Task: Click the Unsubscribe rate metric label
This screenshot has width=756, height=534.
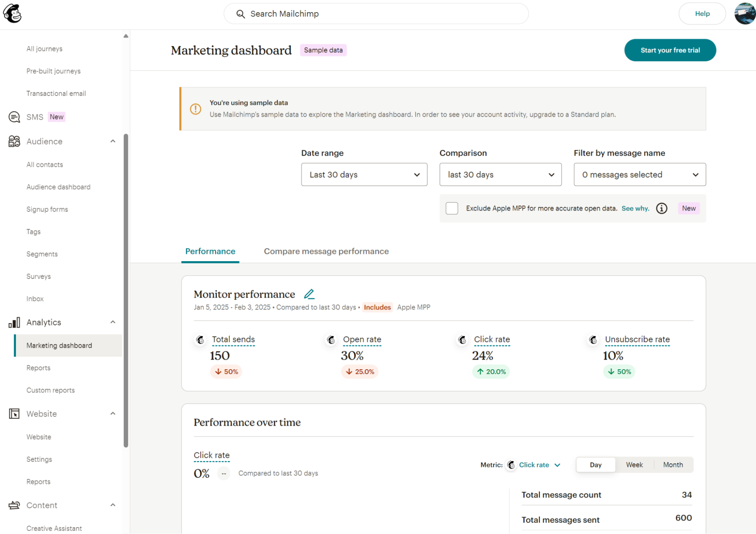Action: (x=637, y=339)
